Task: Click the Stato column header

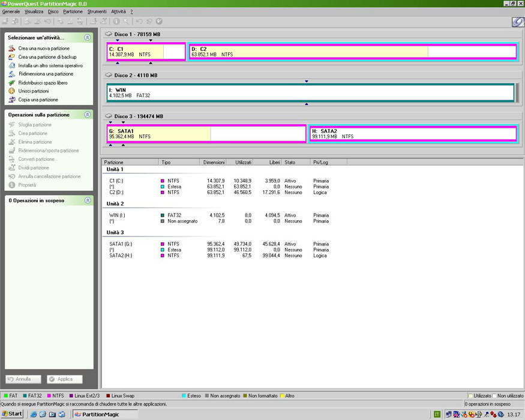Action: point(296,162)
